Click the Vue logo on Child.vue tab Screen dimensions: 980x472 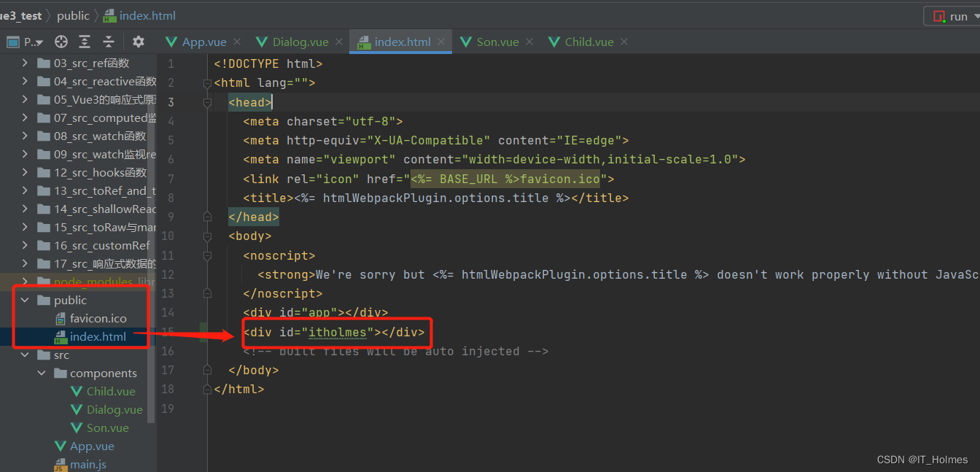click(x=554, y=42)
